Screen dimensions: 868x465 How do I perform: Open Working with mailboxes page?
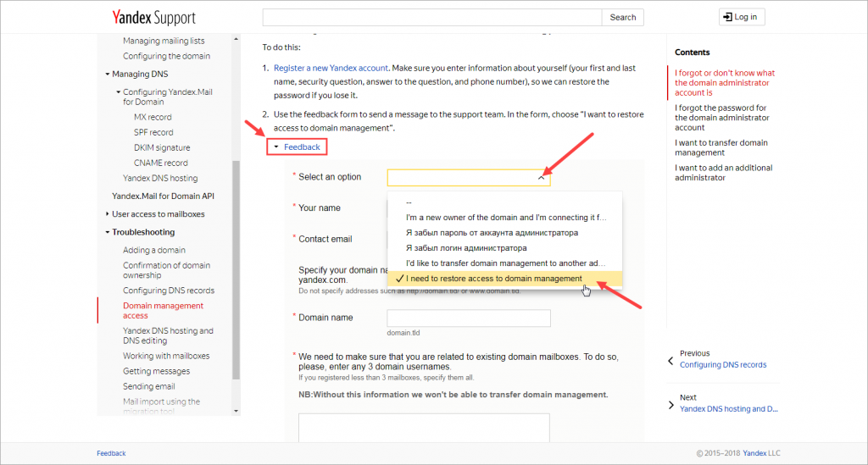pos(166,356)
